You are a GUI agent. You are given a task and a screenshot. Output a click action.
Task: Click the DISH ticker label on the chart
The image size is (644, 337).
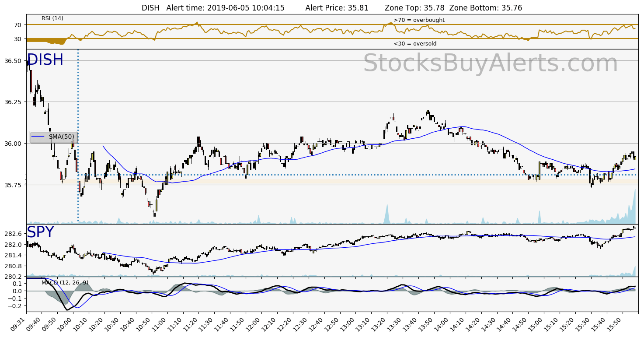tap(45, 60)
